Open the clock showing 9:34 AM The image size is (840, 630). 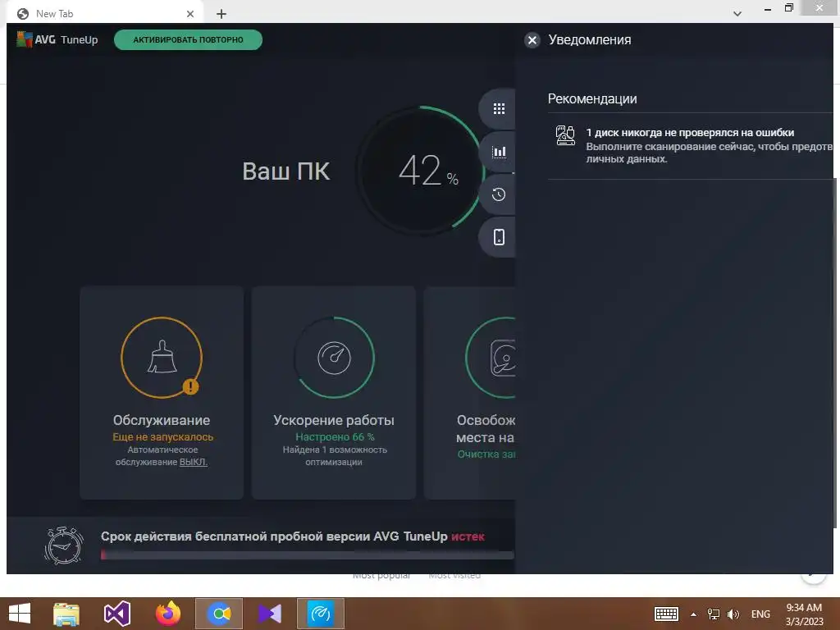tap(804, 614)
